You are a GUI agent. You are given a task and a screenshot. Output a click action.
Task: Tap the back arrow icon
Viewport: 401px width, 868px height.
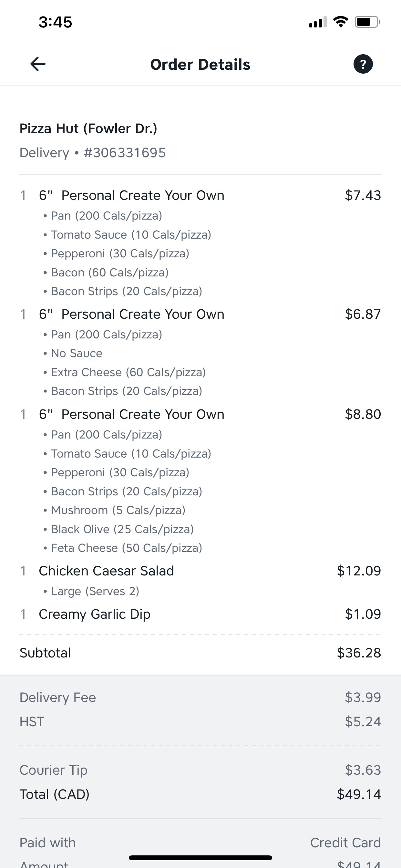pyautogui.click(x=38, y=64)
